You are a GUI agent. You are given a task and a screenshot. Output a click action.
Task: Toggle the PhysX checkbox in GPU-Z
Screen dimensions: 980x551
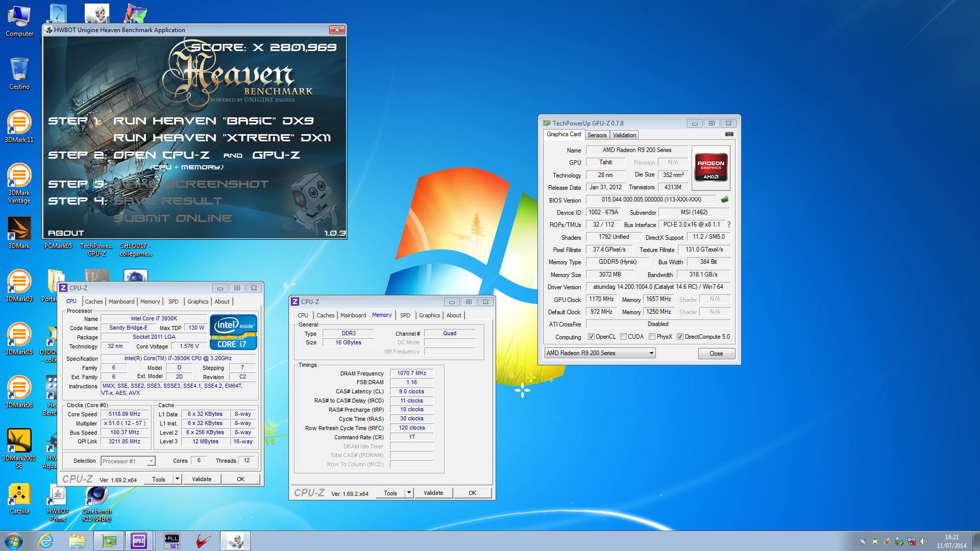(652, 337)
